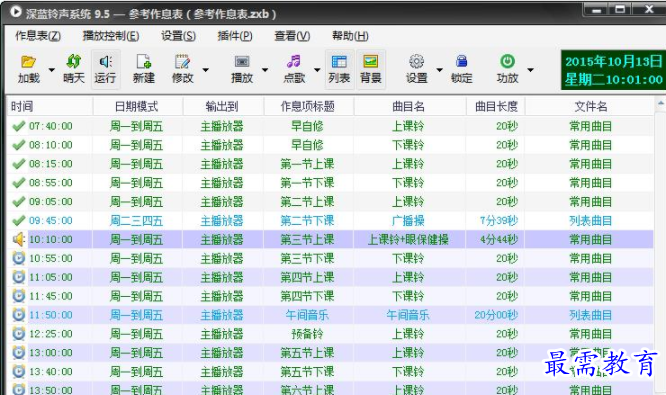Click the checkmark icon for 09:45:00
The height and width of the screenshot is (395, 666).
point(18,220)
